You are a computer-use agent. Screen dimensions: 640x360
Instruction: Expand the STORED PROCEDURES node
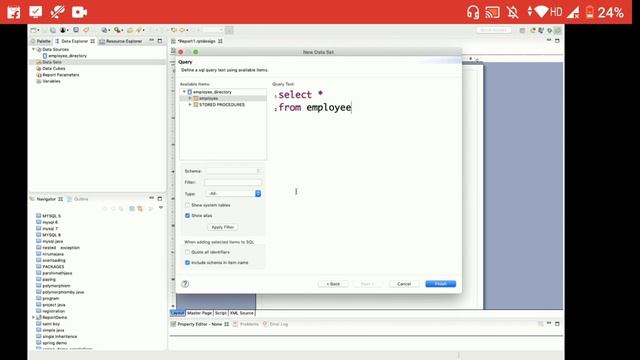[190, 105]
